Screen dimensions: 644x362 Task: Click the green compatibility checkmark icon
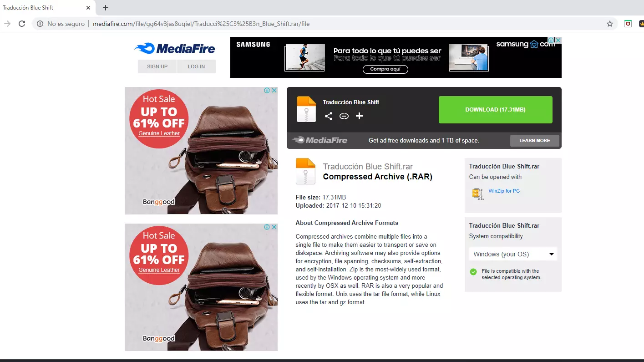pyautogui.click(x=473, y=272)
